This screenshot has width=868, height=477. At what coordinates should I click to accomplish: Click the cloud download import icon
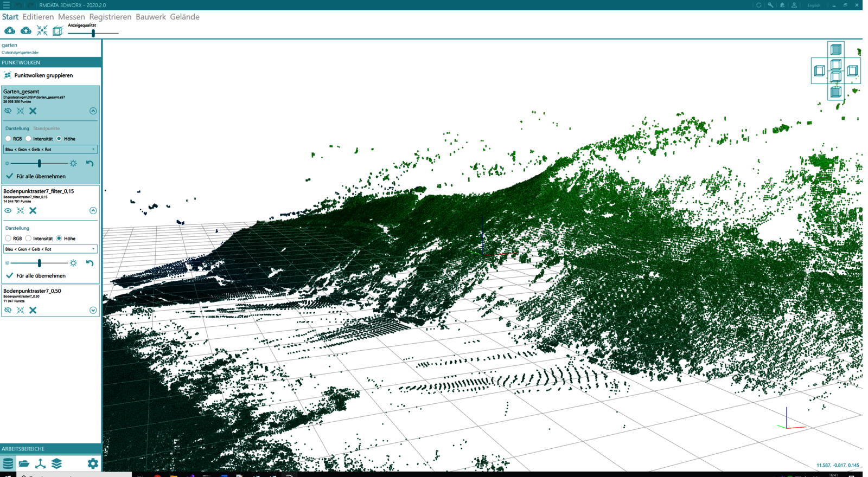coord(10,31)
